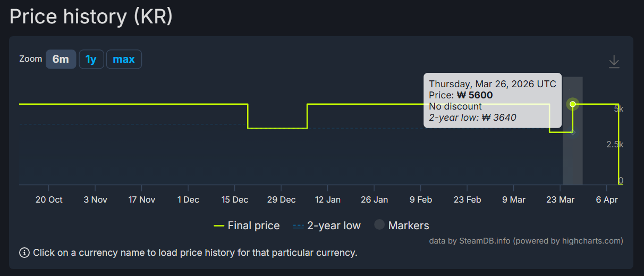Image resolution: width=644 pixels, height=276 pixels.
Task: Set zoom range to max
Action: pos(124,59)
